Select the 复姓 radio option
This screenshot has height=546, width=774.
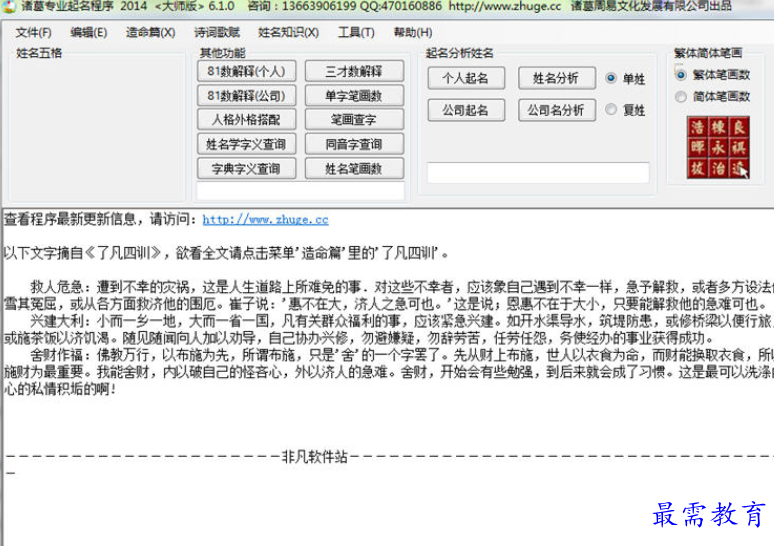pyautogui.click(x=625, y=110)
